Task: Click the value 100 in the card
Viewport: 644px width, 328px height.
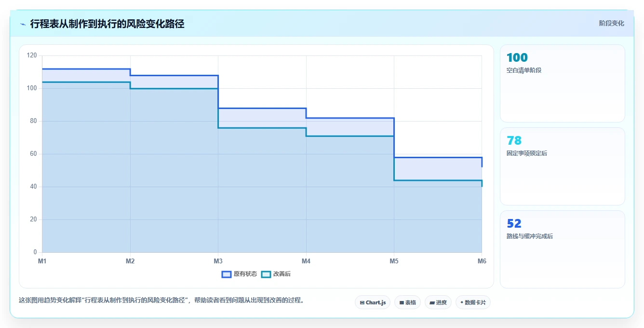Action: click(x=517, y=58)
